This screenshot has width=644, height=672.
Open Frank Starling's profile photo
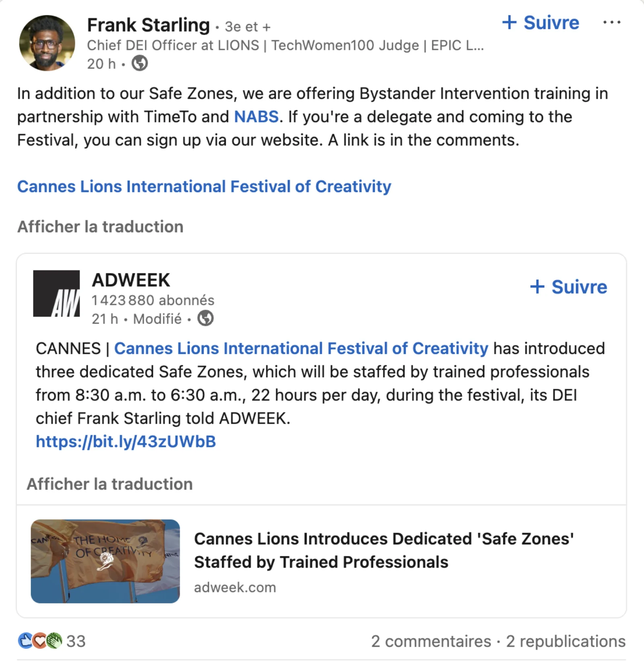(x=47, y=43)
